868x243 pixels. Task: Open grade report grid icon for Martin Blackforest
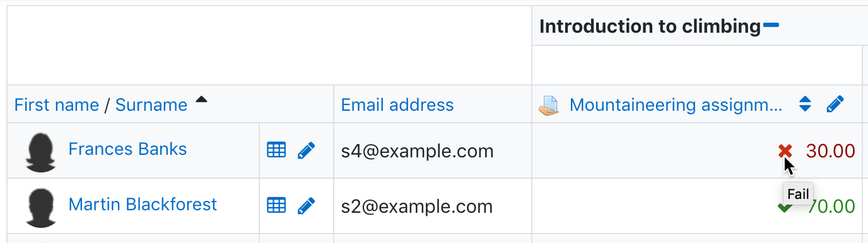276,205
